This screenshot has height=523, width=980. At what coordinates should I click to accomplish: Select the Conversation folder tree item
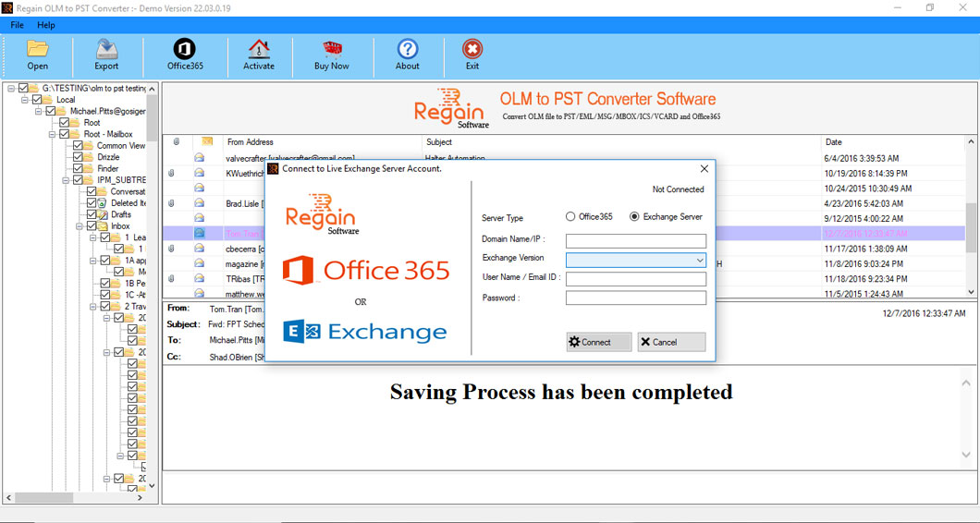[129, 191]
